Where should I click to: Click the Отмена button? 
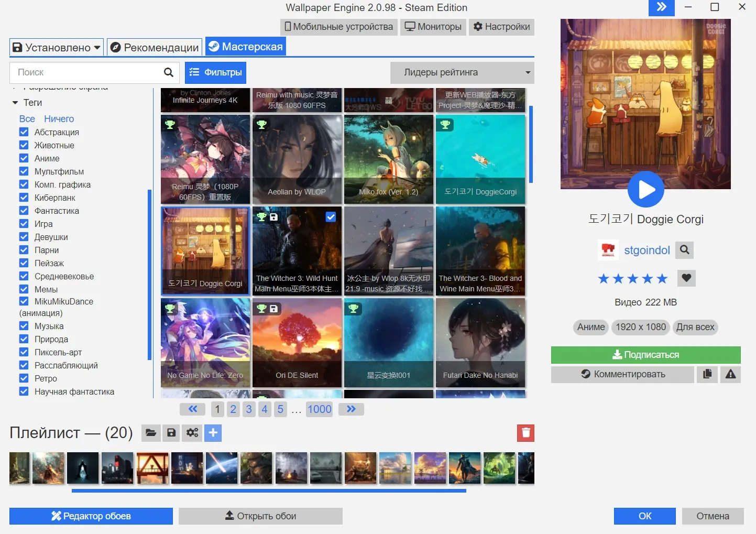[x=713, y=516]
